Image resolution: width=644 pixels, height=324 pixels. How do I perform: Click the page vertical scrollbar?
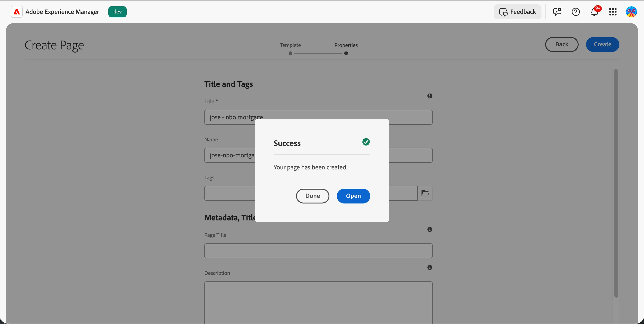pyautogui.click(x=616, y=183)
